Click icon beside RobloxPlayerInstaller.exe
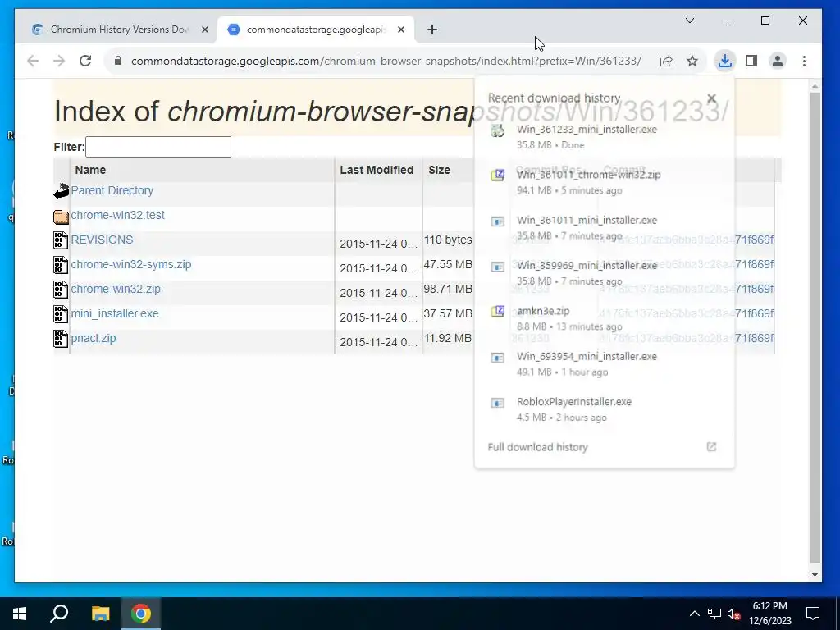 pos(498,402)
